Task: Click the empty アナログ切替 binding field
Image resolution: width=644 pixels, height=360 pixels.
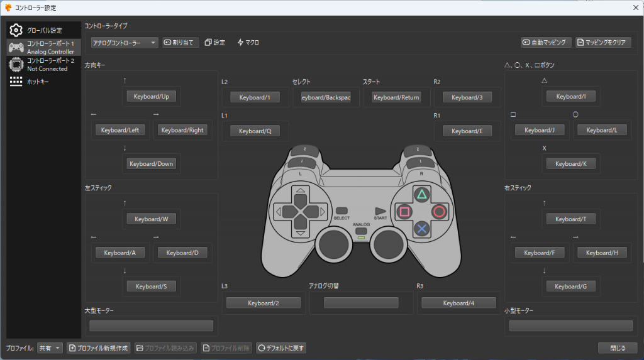Action: click(x=361, y=303)
